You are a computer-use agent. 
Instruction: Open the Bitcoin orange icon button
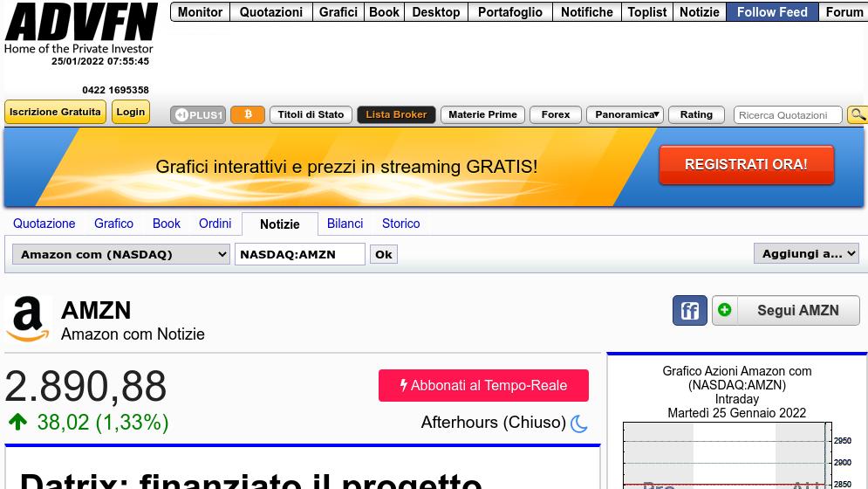[248, 114]
